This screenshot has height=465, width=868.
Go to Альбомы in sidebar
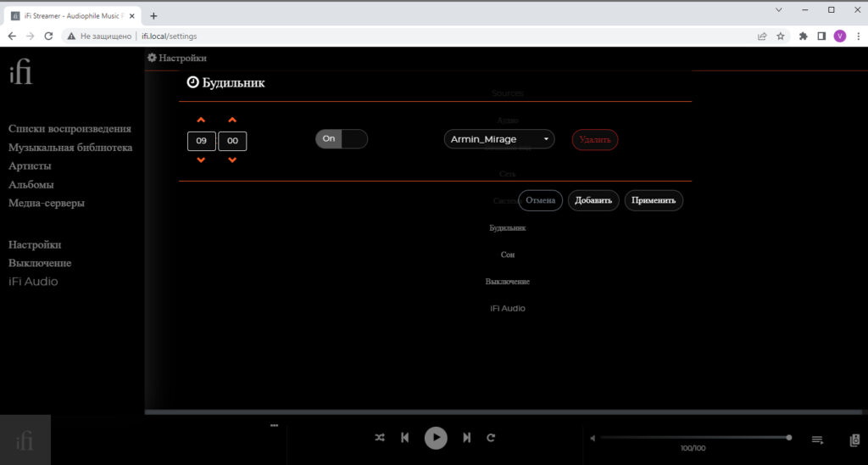(x=31, y=185)
